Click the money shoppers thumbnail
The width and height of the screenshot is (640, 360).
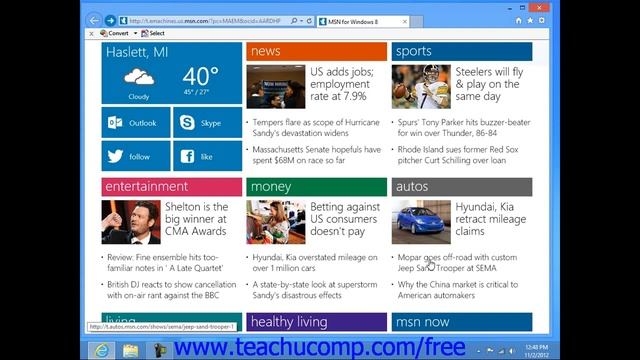tap(276, 222)
